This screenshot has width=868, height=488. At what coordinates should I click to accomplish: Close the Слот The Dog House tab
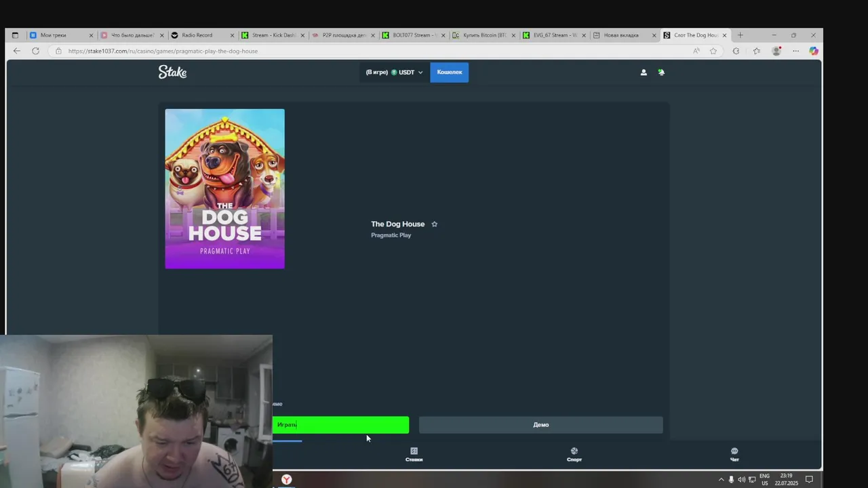tap(724, 35)
